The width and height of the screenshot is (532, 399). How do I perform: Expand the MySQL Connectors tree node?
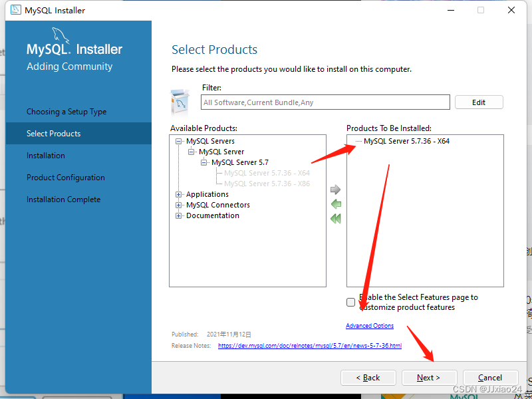(x=178, y=205)
